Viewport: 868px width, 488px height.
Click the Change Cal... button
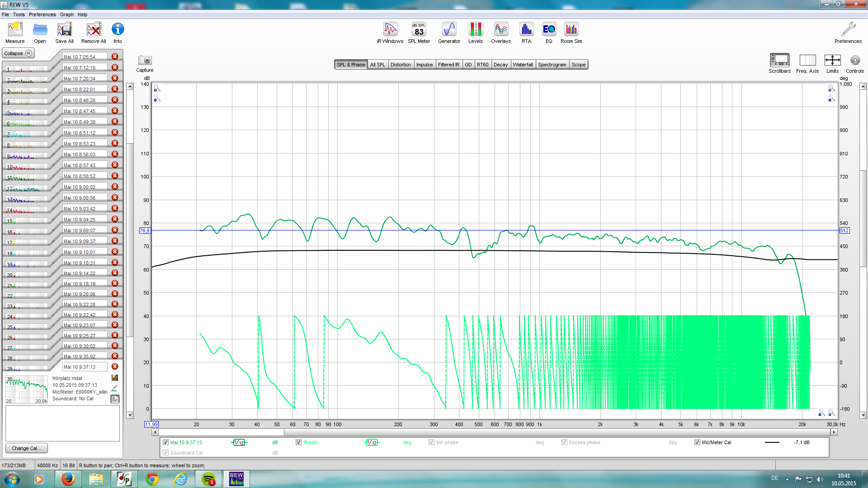click(26, 448)
